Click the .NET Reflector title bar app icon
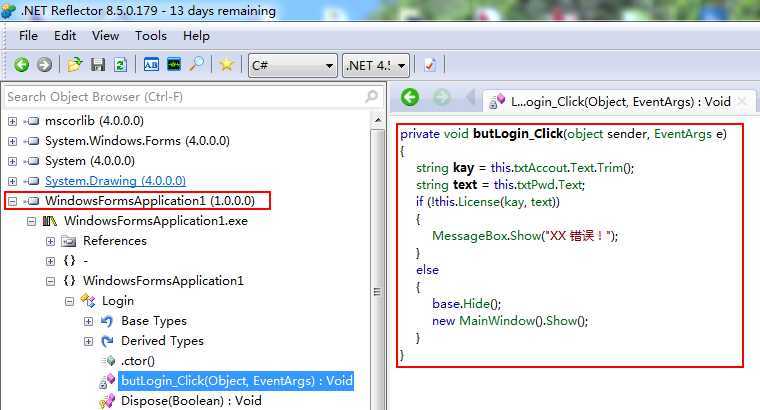This screenshot has height=410, width=760. click(x=8, y=11)
